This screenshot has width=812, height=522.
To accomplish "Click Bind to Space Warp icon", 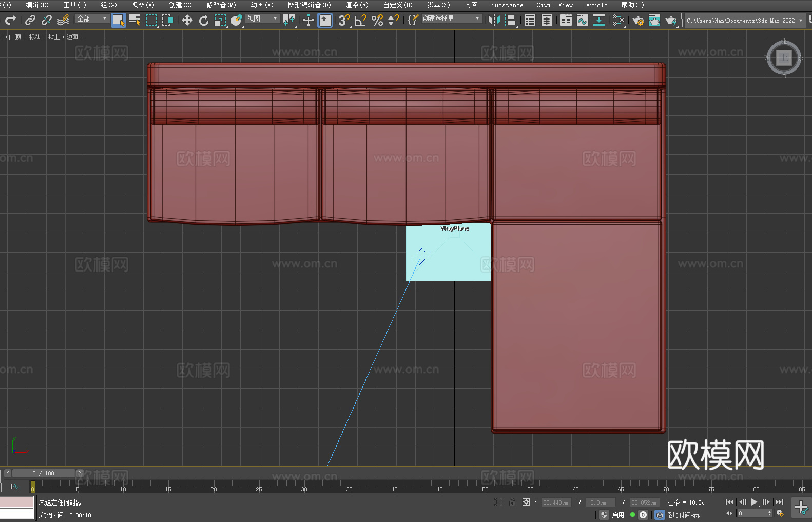I will pyautogui.click(x=63, y=20).
